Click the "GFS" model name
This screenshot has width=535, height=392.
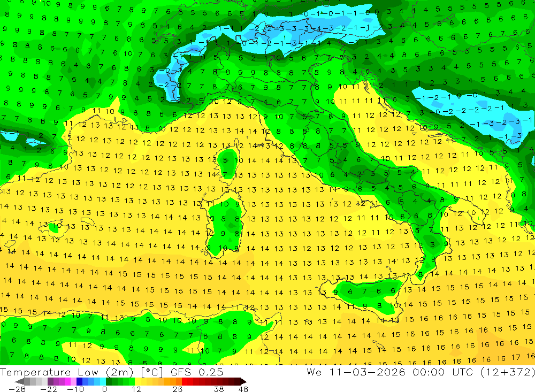(180, 372)
